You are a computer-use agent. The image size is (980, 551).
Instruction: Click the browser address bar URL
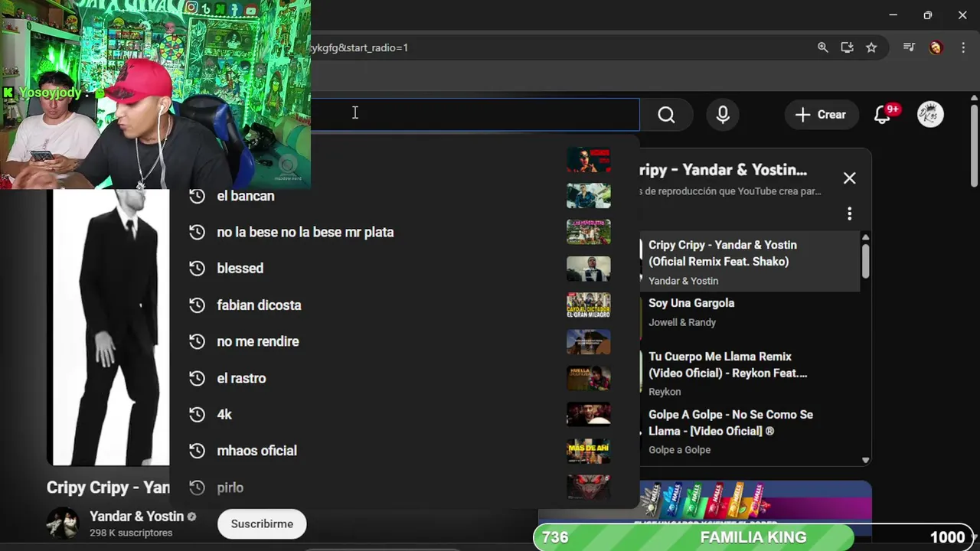point(358,47)
